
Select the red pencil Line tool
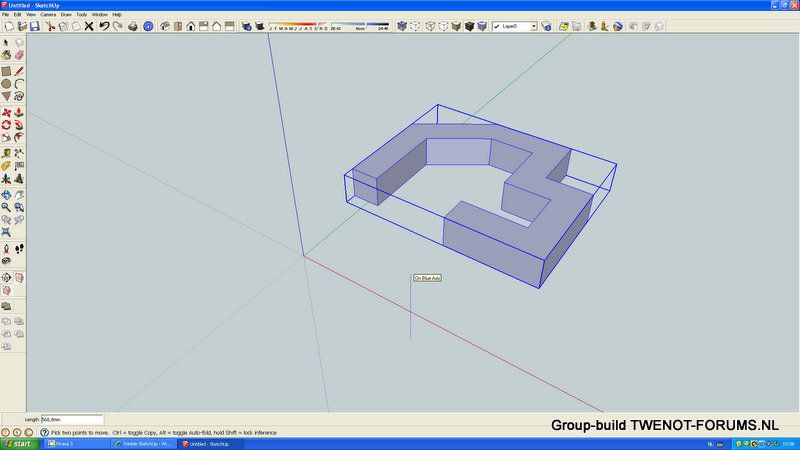pyautogui.click(x=19, y=71)
